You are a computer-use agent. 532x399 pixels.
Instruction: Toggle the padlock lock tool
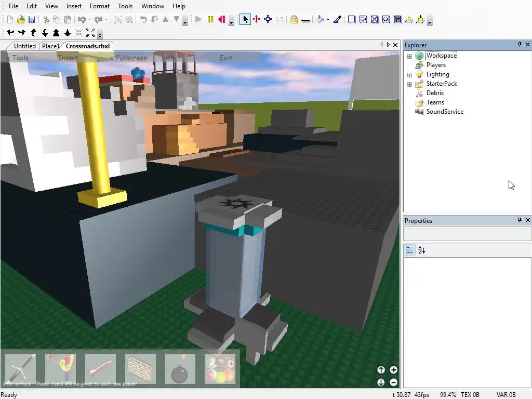coord(294,19)
